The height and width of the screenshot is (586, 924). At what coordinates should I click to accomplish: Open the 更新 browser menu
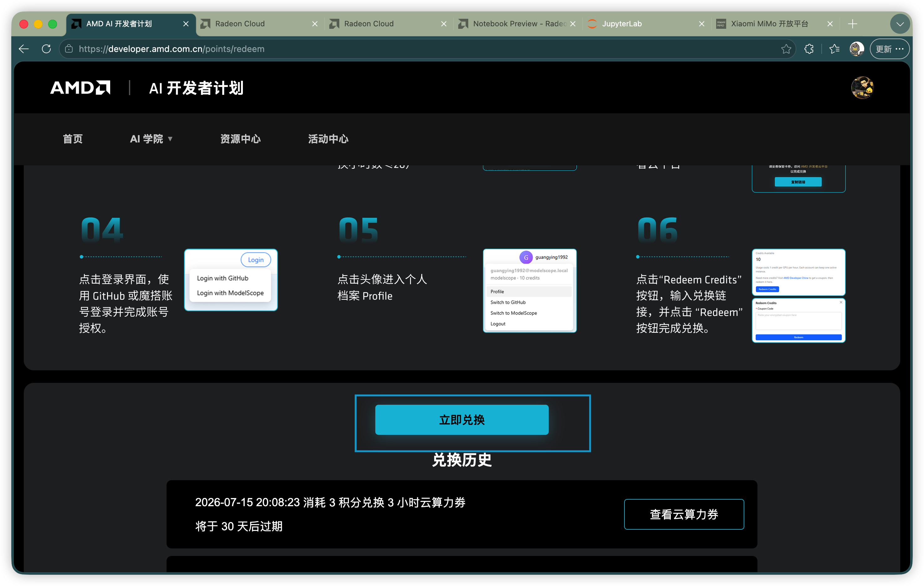click(890, 49)
